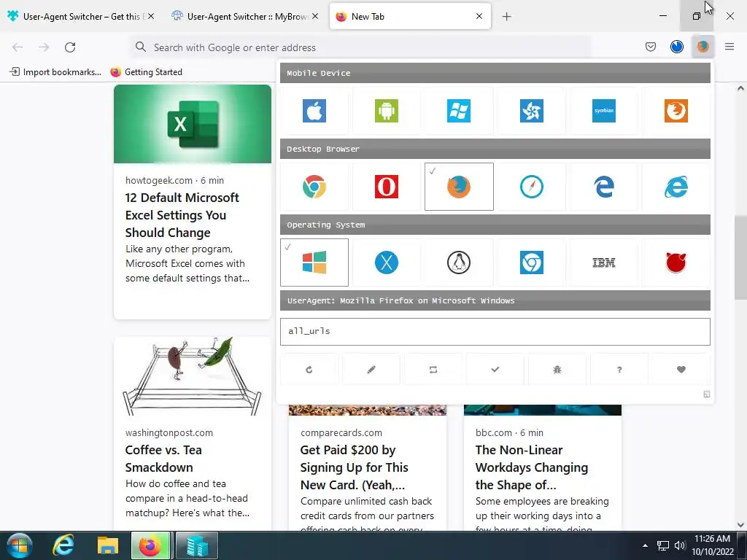747x560 pixels.
Task: Click the Firefox taskbar icon
Action: [150, 545]
